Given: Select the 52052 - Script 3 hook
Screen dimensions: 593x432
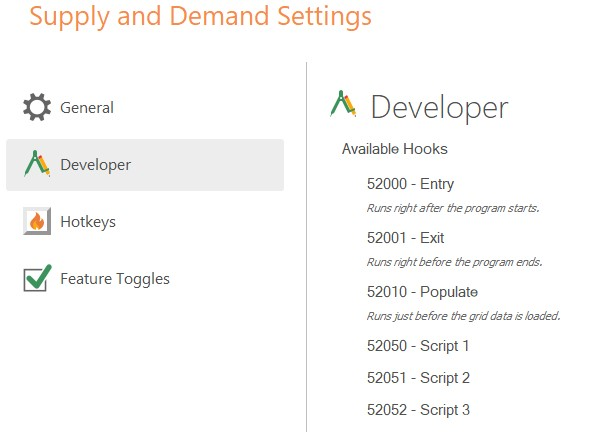Looking at the screenshot, I should (x=418, y=410).
